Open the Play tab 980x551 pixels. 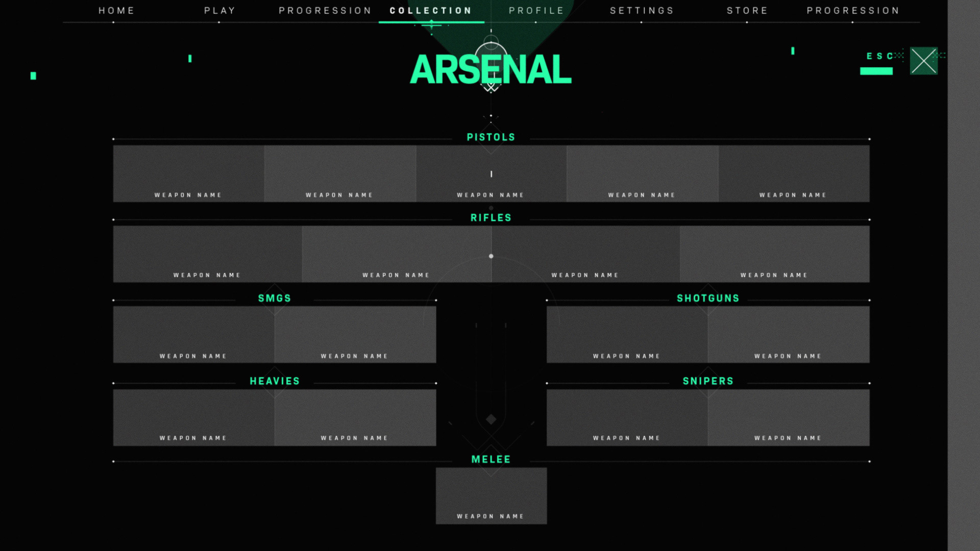click(219, 11)
